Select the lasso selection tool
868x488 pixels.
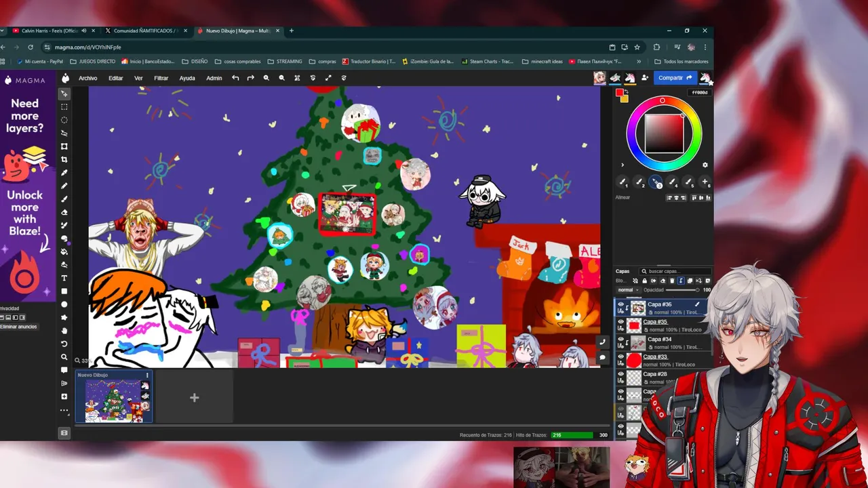pos(64,133)
